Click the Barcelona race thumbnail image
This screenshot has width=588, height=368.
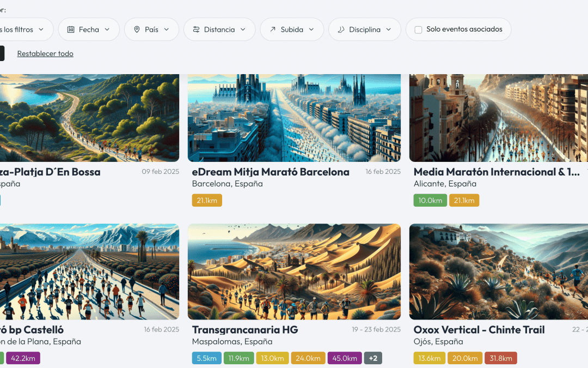coord(294,118)
